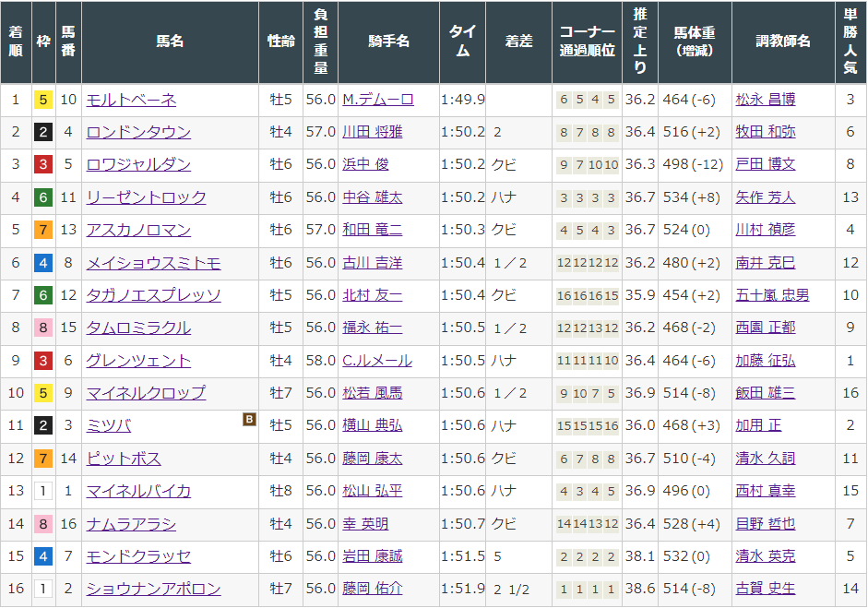This screenshot has width=868, height=608.
Task: Open trainer profile 松永 昌博
Action: [x=766, y=100]
